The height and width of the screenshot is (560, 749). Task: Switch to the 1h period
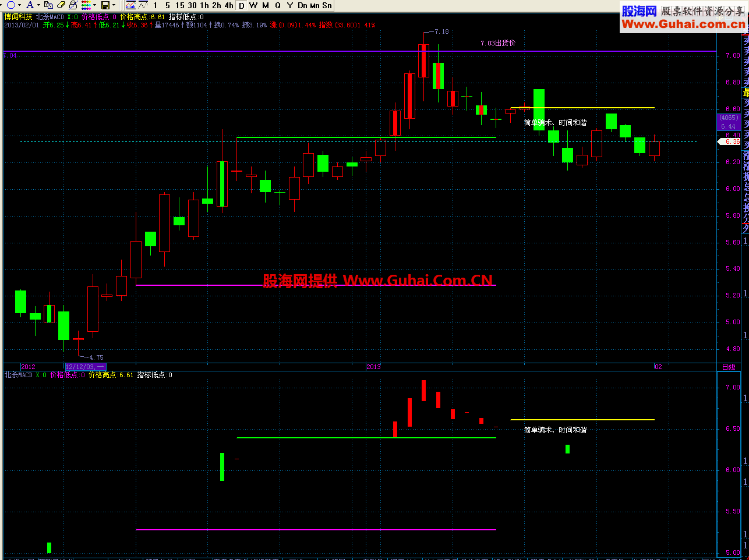(204, 5)
